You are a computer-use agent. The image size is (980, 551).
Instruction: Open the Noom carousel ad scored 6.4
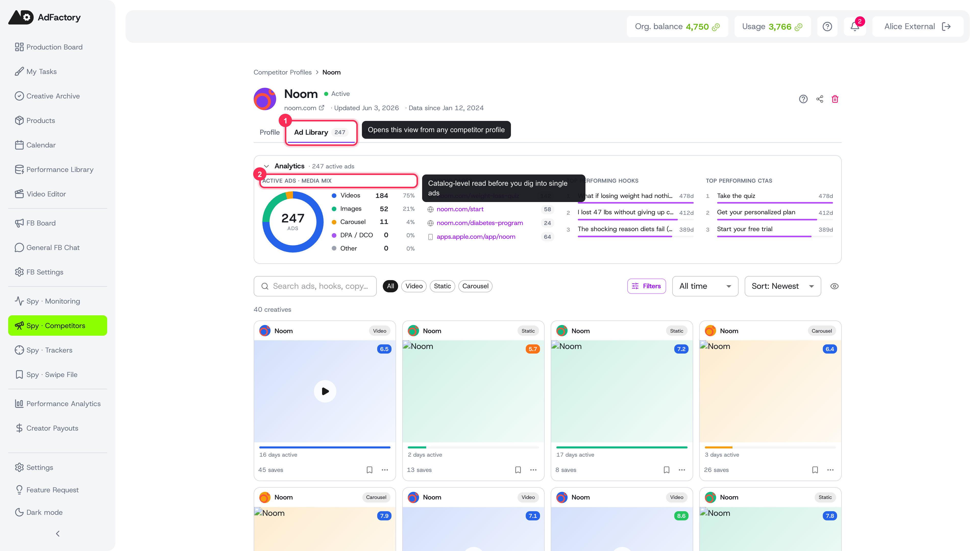[x=770, y=391]
